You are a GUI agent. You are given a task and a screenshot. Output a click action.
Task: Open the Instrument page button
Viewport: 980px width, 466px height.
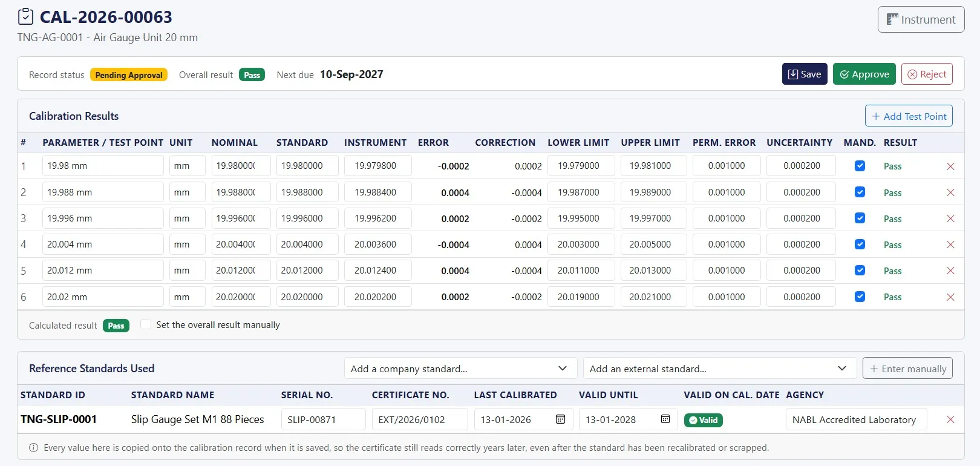coord(921,19)
